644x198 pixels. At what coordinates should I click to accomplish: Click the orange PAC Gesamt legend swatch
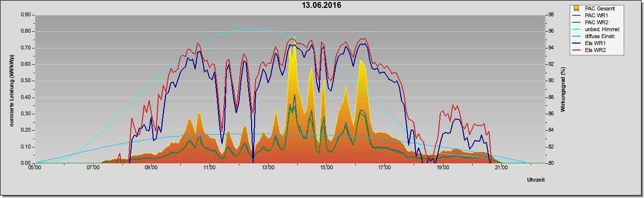(x=577, y=8)
